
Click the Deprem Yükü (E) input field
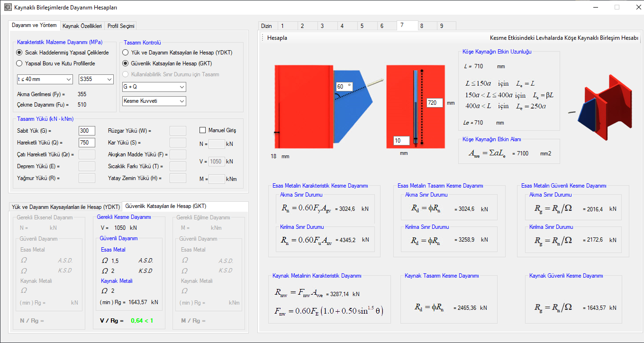pos(87,166)
